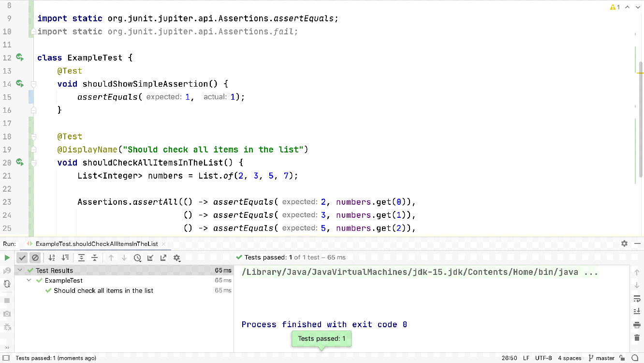Go to previous failed test arrow

click(111, 258)
